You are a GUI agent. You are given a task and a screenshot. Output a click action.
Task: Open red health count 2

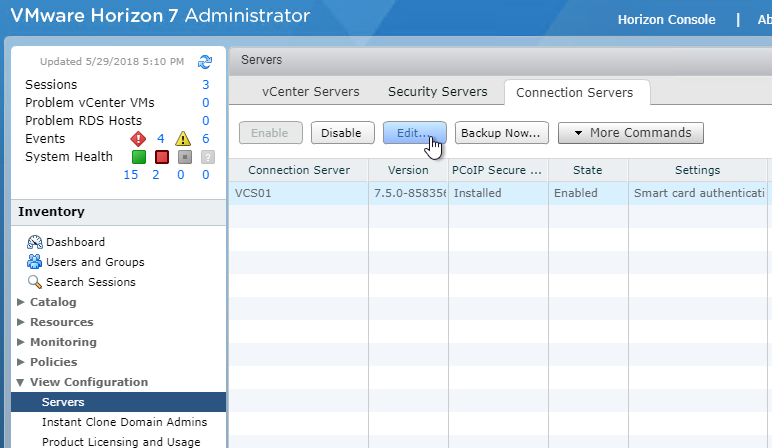pyautogui.click(x=156, y=175)
